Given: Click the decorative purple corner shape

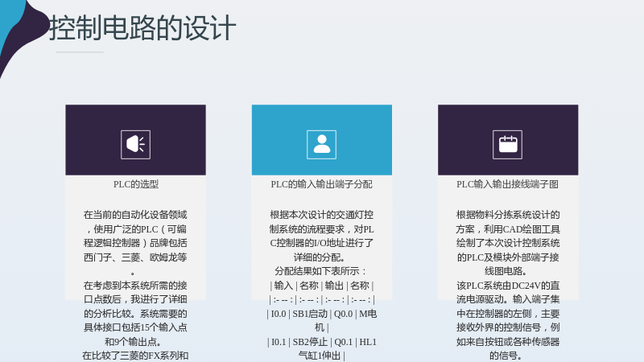Looking at the screenshot, I should [x=23, y=35].
